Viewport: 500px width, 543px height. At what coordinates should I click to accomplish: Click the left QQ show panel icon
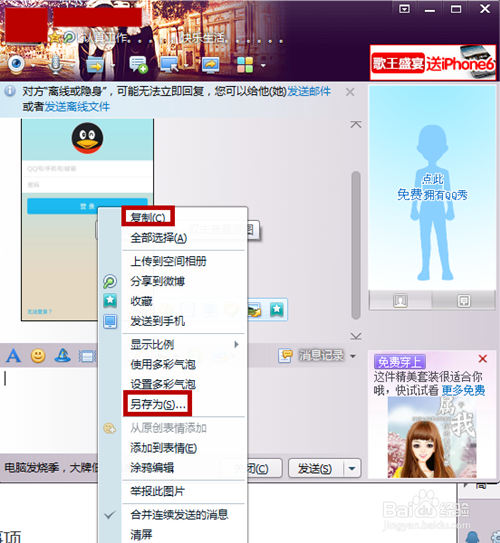(400, 300)
